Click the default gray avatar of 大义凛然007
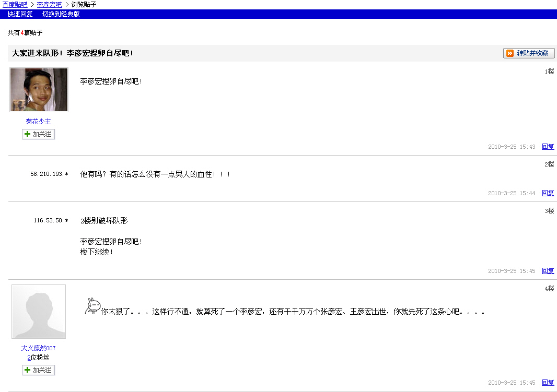This screenshot has width=557, height=392. (39, 312)
